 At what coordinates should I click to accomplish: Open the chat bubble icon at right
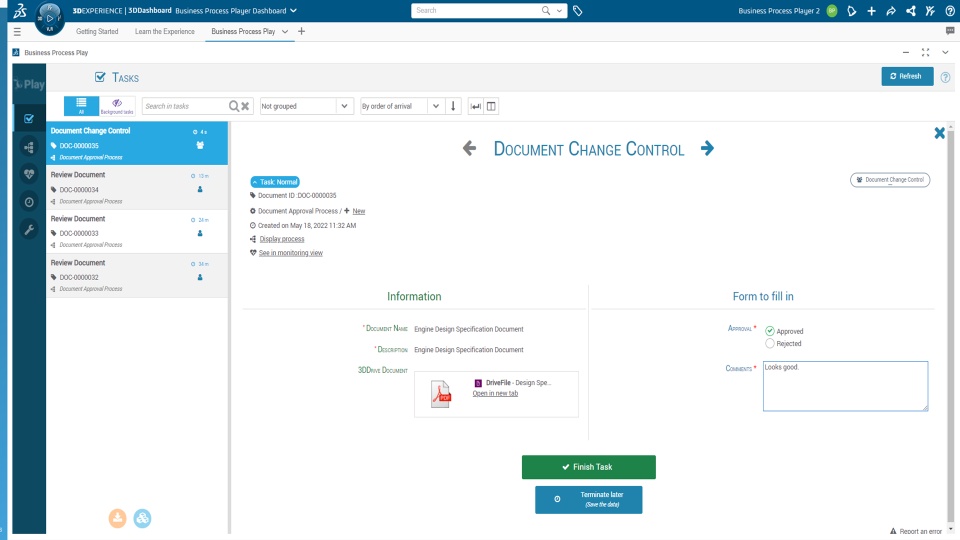tap(950, 31)
